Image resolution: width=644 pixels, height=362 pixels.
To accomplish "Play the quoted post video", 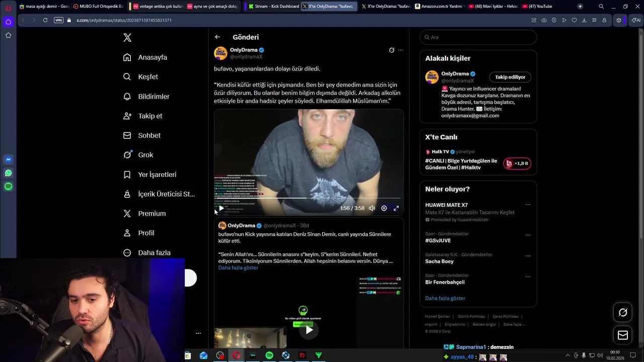I will (309, 330).
